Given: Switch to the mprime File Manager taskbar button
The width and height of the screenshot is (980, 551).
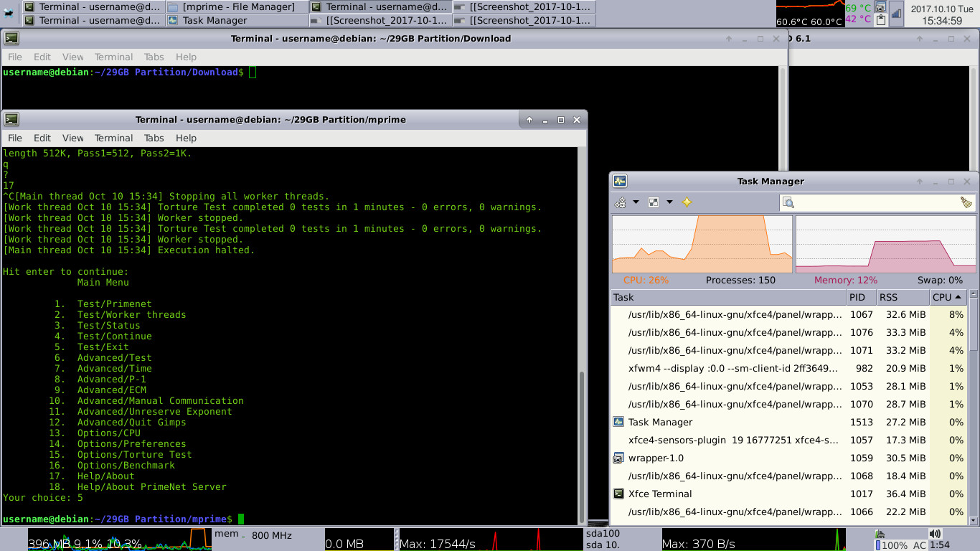Looking at the screenshot, I should (237, 6).
